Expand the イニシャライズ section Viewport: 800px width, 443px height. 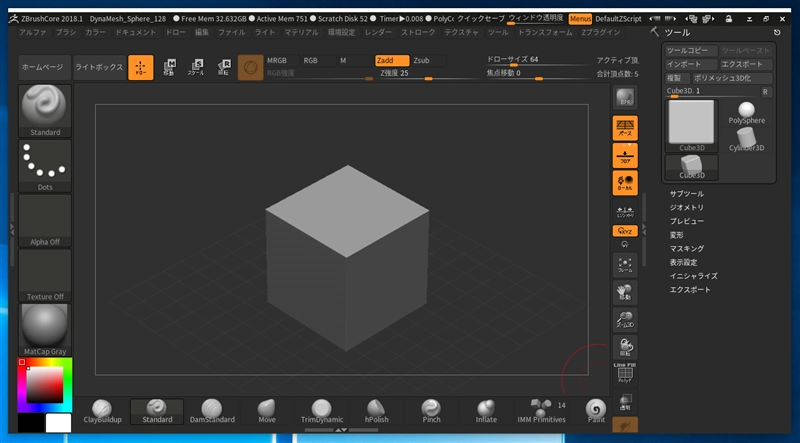click(x=693, y=276)
